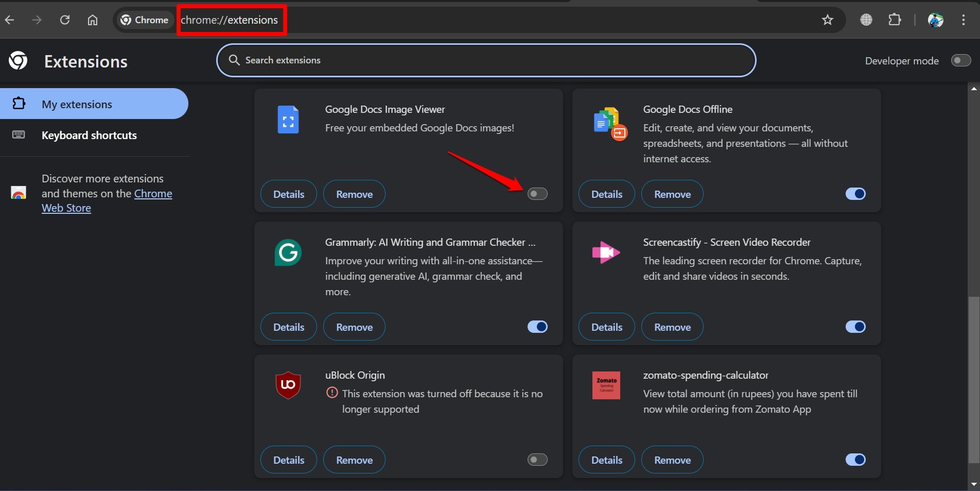Screen dimensions: 980x491
Task: Click the Google Docs Image Viewer icon
Action: pos(288,120)
